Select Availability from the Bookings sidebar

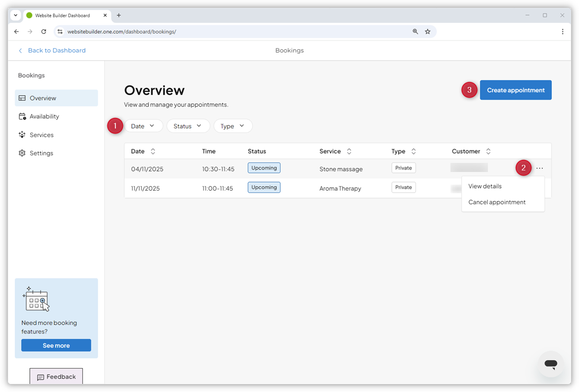pyautogui.click(x=44, y=116)
